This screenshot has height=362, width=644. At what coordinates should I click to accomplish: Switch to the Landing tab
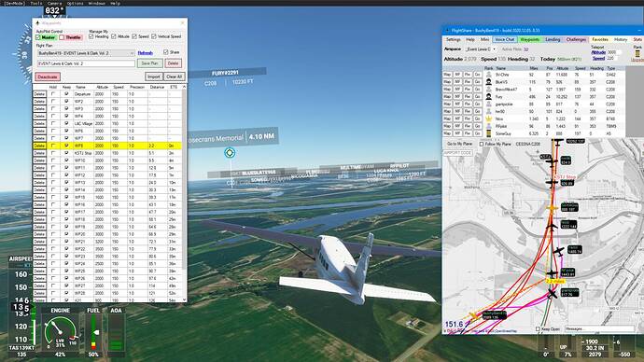pyautogui.click(x=553, y=39)
